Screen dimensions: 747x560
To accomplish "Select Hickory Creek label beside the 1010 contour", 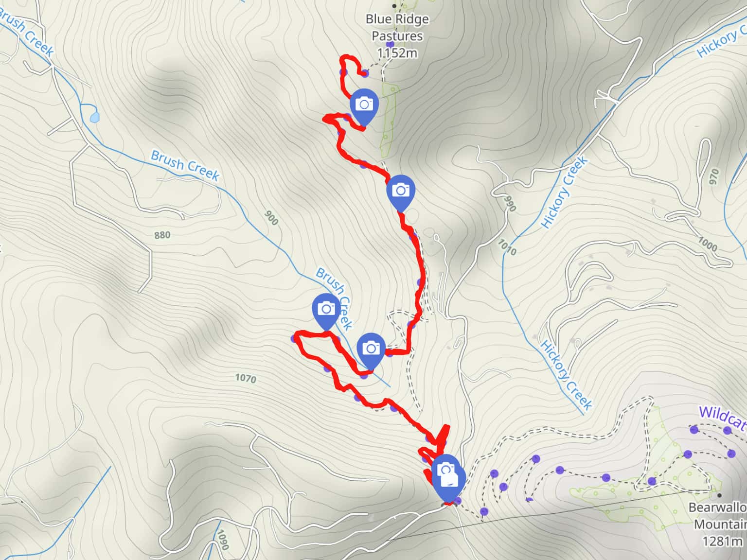I will (565, 192).
